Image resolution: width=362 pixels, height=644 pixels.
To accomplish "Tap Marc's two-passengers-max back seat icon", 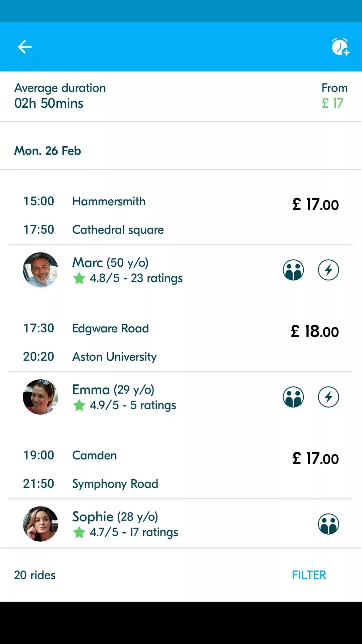I will pyautogui.click(x=293, y=270).
